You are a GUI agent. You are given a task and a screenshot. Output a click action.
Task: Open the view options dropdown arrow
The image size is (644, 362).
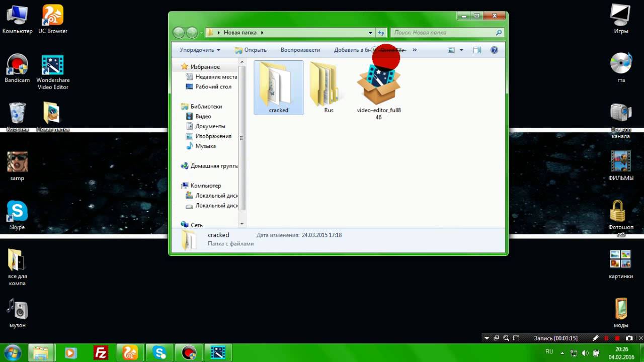[x=461, y=50]
